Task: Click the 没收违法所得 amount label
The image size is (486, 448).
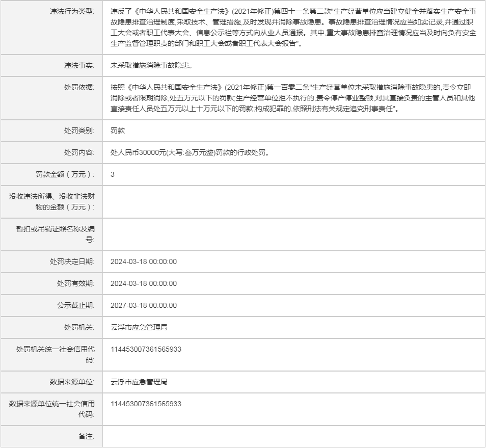Action: point(52,201)
